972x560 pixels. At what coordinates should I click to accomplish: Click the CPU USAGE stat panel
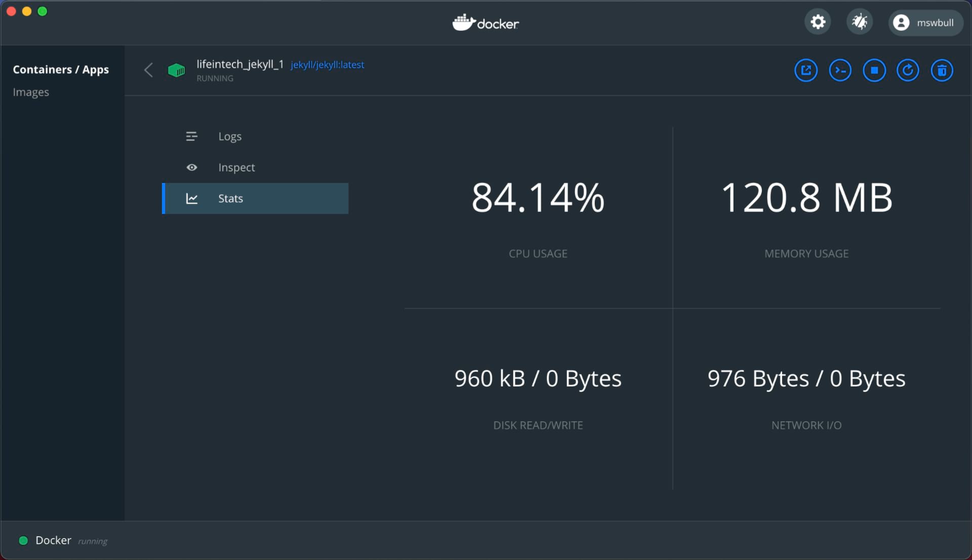click(538, 218)
